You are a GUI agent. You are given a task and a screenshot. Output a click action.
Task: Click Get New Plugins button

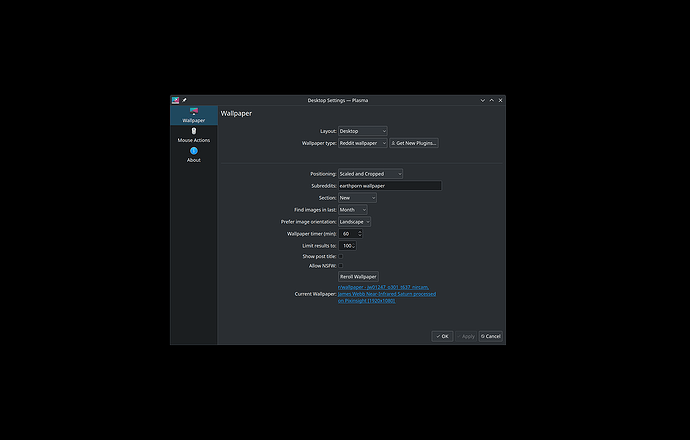coord(414,143)
